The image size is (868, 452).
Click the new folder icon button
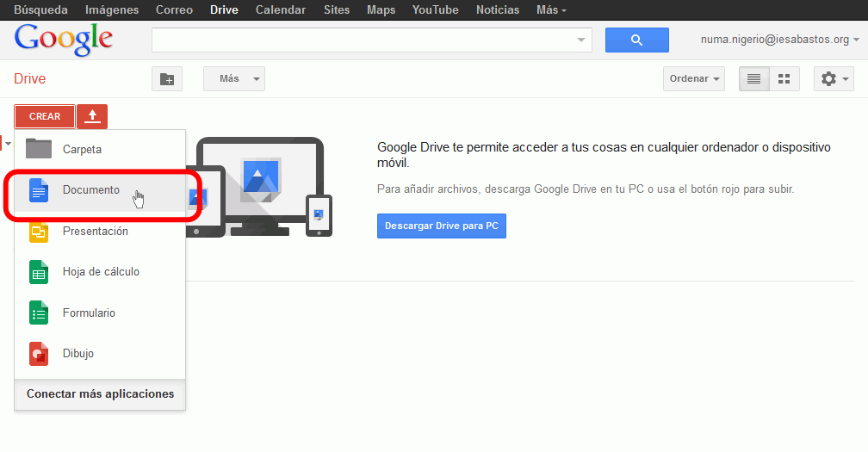click(x=167, y=79)
